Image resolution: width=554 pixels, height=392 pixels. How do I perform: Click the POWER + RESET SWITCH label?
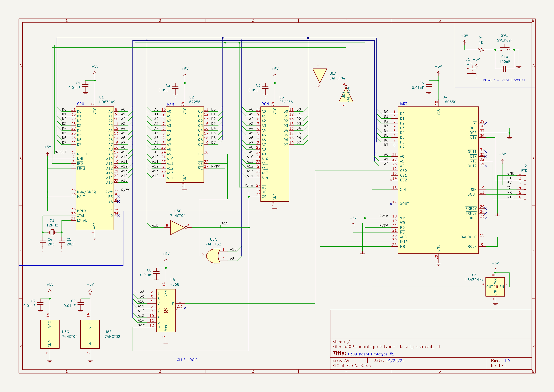505,80
